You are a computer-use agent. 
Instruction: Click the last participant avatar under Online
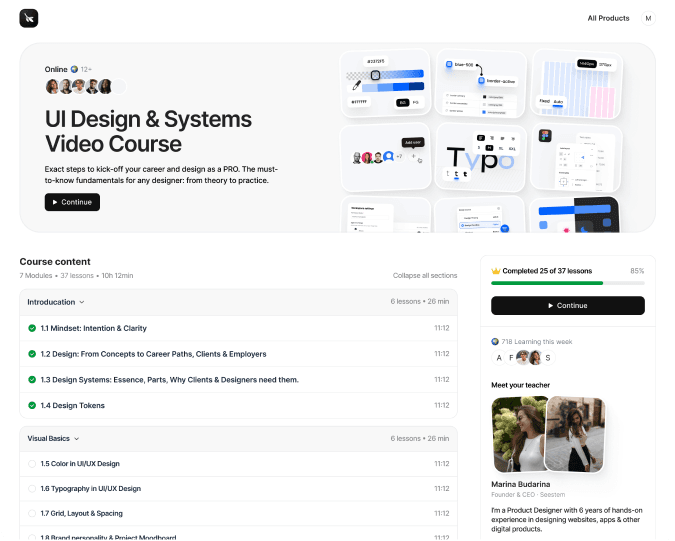pyautogui.click(x=119, y=87)
